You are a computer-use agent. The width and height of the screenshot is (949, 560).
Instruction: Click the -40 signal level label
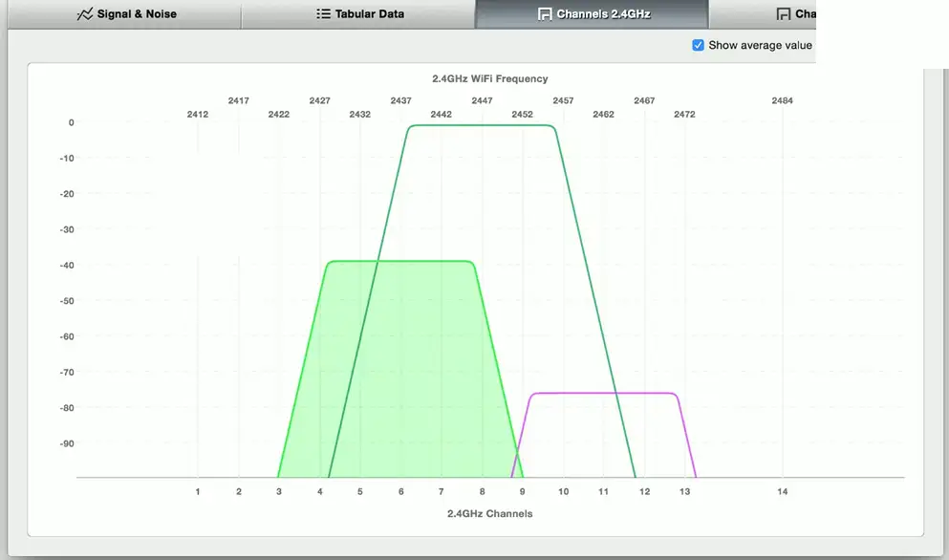point(69,265)
